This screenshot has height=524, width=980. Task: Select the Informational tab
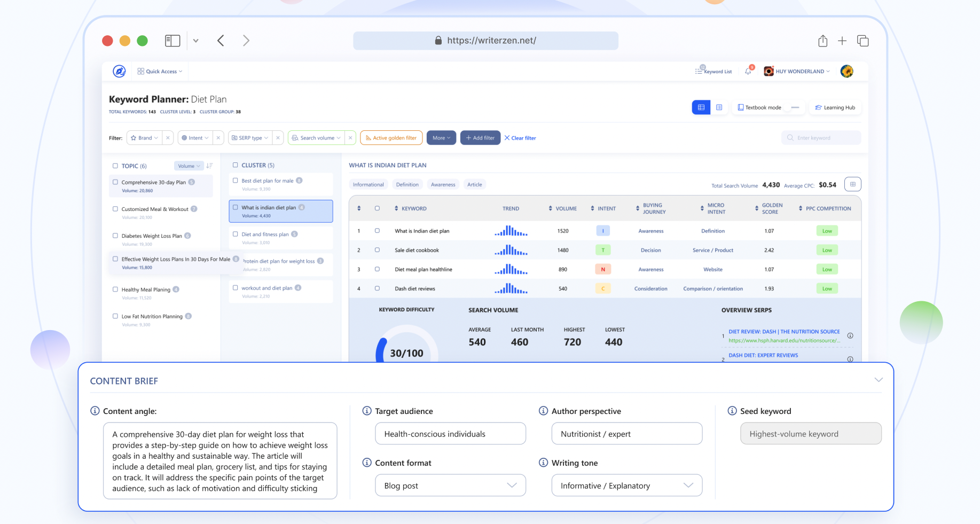(x=368, y=184)
